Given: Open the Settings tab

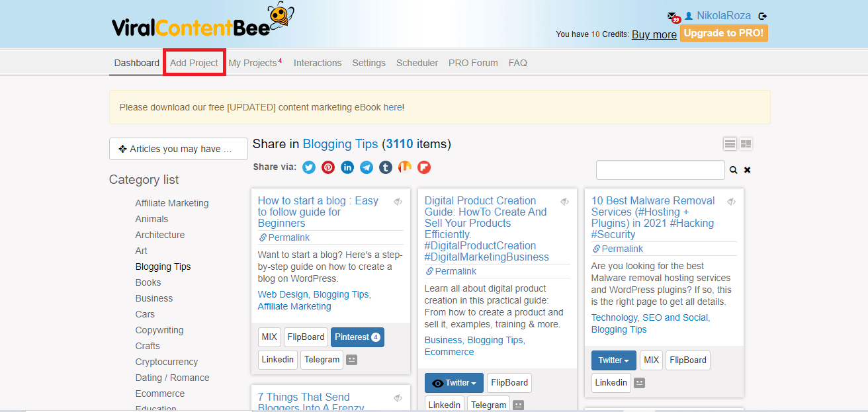Looking at the screenshot, I should tap(369, 63).
